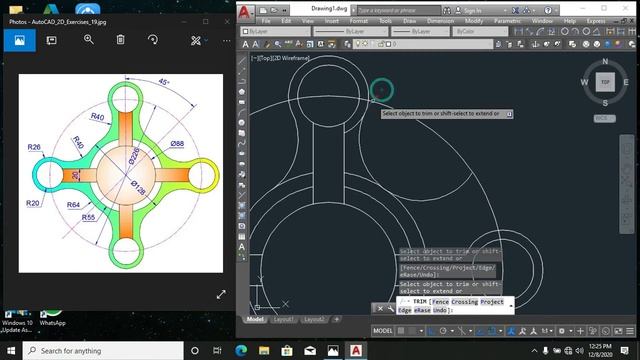Switch to the Model tab
Image resolution: width=640 pixels, height=360 pixels.
[256, 319]
